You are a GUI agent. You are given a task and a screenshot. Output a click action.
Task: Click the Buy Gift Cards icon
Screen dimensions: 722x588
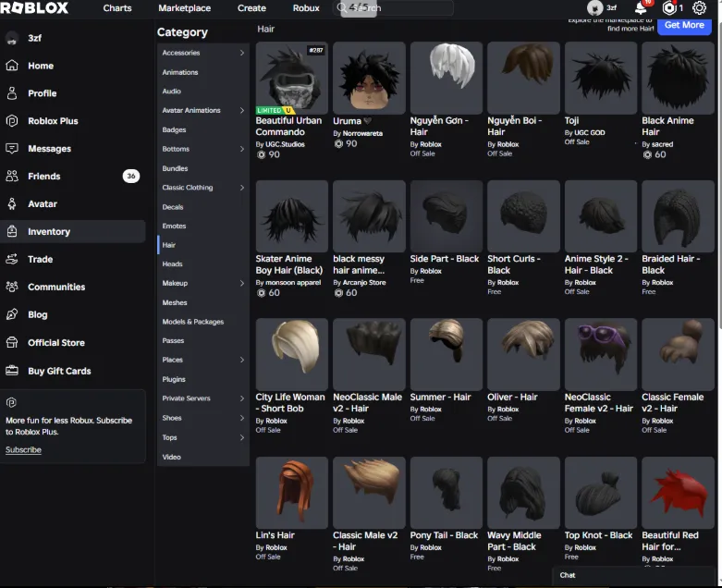point(12,371)
